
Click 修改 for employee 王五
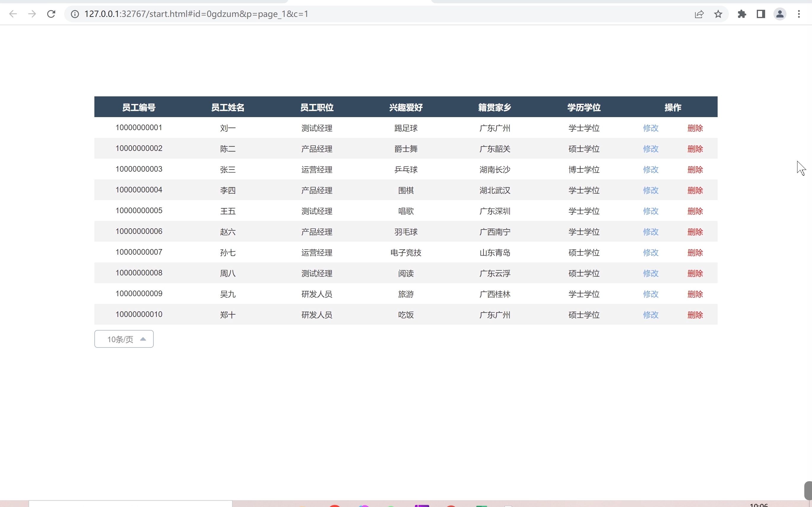[651, 211]
